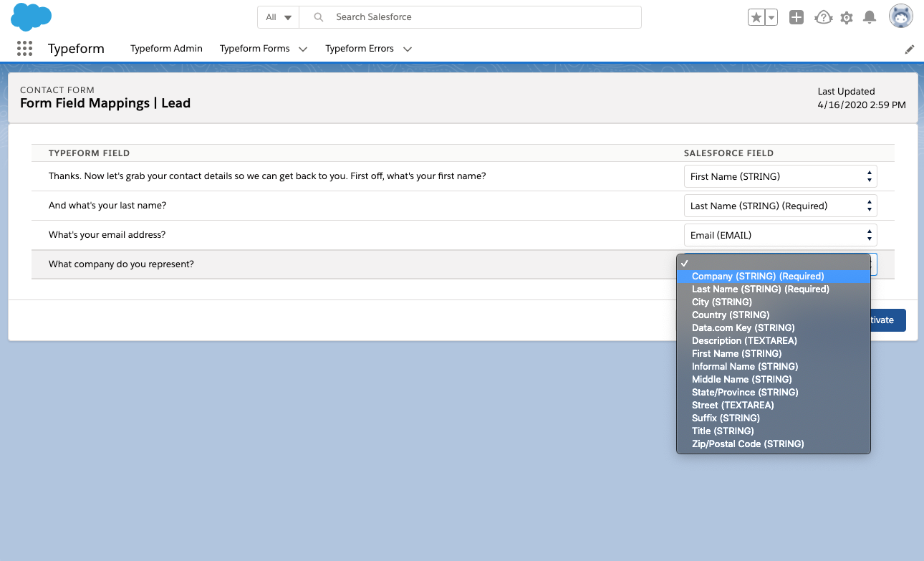
Task: Click the 4/16/2020 2:59 PM timestamp
Action: (x=862, y=105)
